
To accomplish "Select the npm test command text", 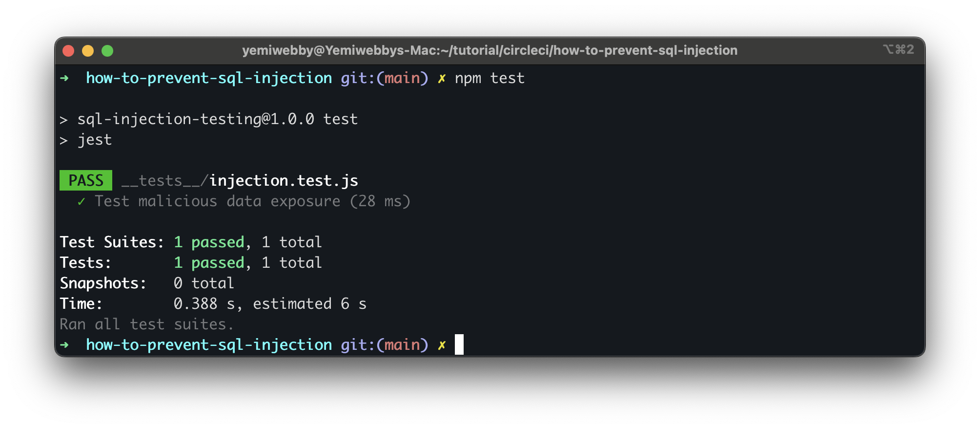I will [x=490, y=78].
